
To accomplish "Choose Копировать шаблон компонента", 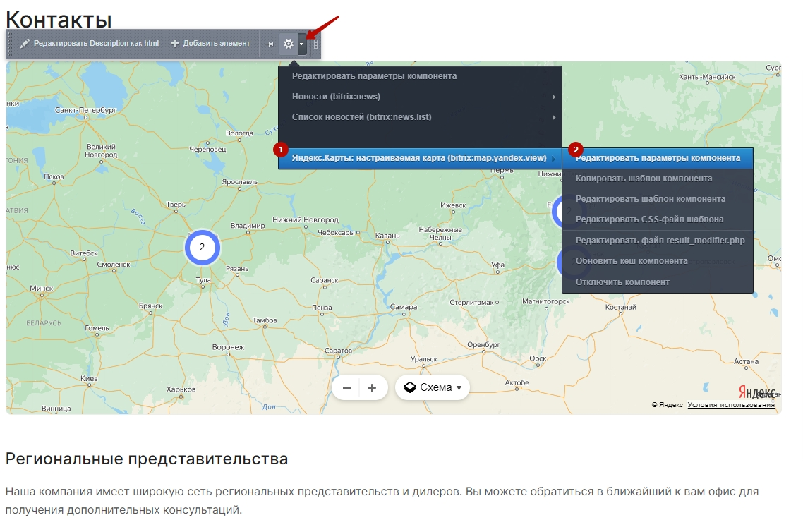I will (658, 179).
